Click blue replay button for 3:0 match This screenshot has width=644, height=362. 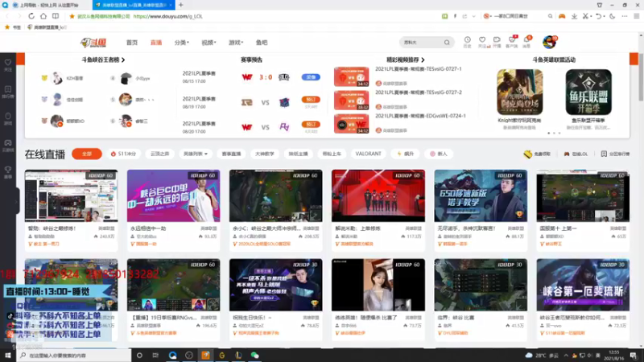[x=311, y=77]
